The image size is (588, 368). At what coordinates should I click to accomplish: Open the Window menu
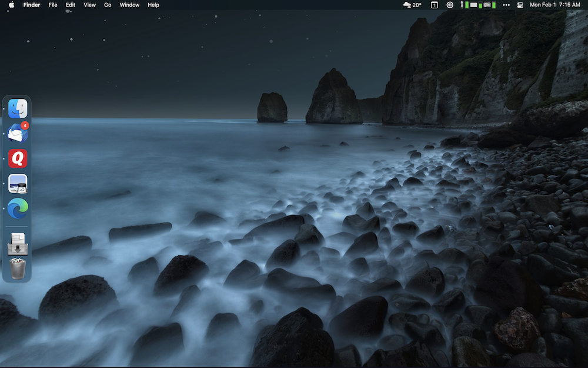coord(129,5)
